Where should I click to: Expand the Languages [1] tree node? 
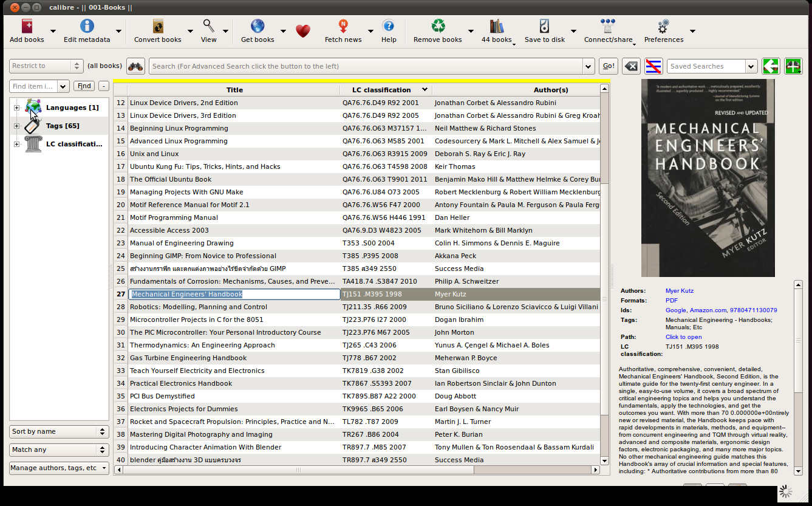(16, 108)
